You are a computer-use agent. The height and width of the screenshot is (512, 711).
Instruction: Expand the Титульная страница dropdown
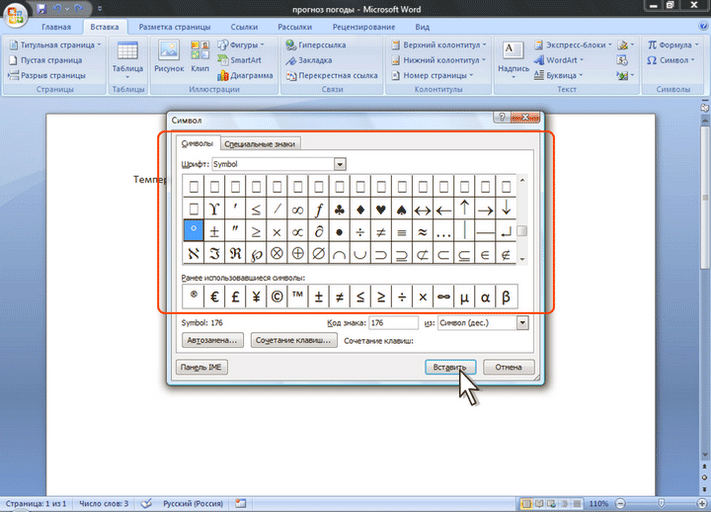(x=99, y=45)
